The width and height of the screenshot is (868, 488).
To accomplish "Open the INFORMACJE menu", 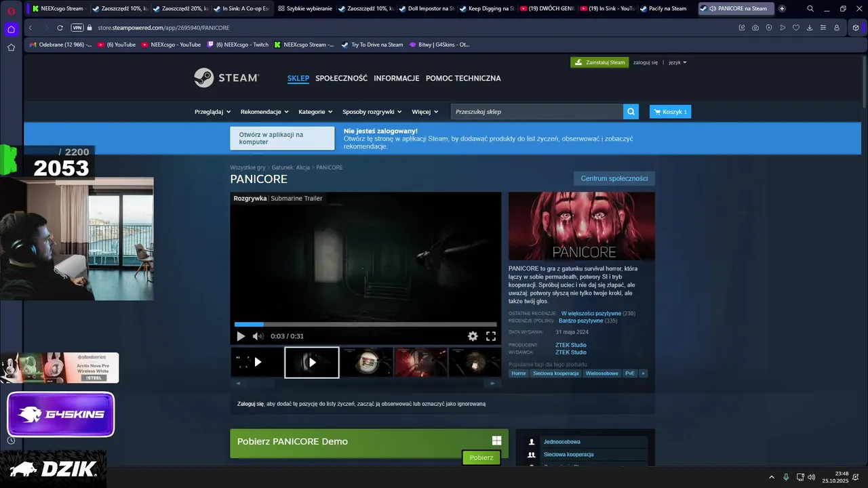I will (397, 78).
